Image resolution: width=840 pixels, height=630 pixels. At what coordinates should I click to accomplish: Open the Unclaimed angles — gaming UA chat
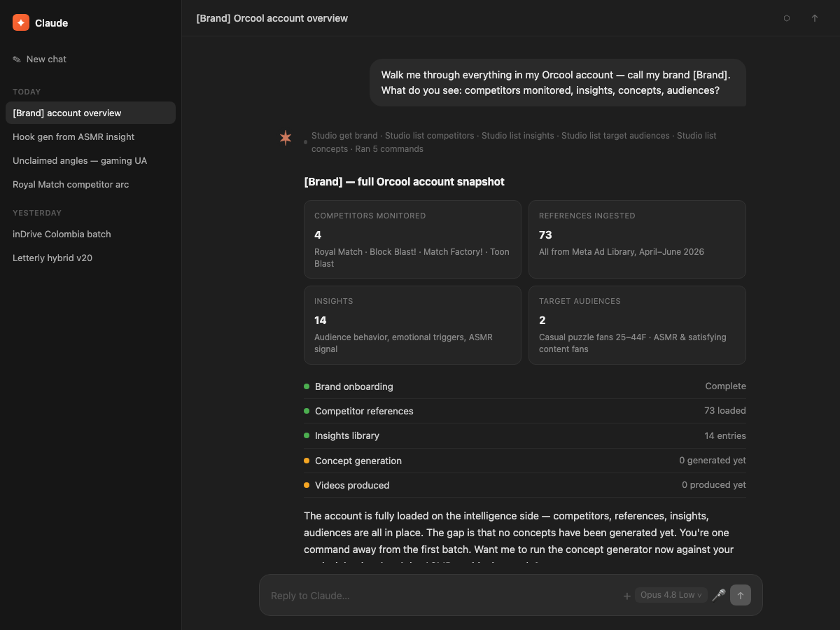coord(90,160)
